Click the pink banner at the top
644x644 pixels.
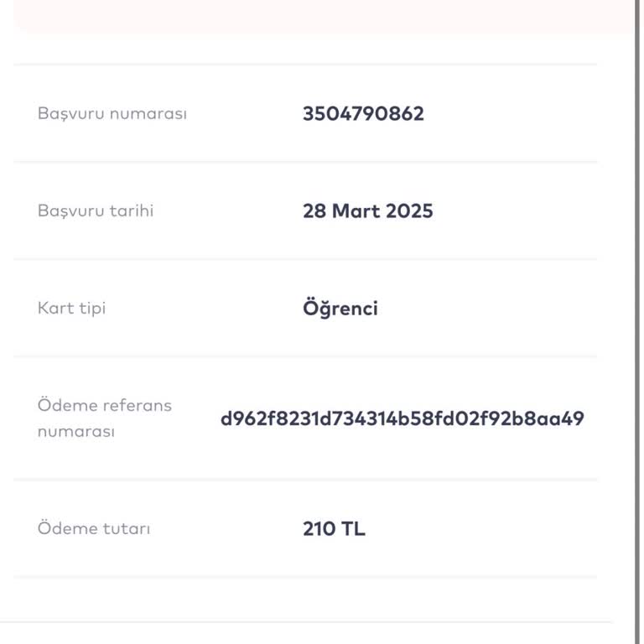coord(323,14)
